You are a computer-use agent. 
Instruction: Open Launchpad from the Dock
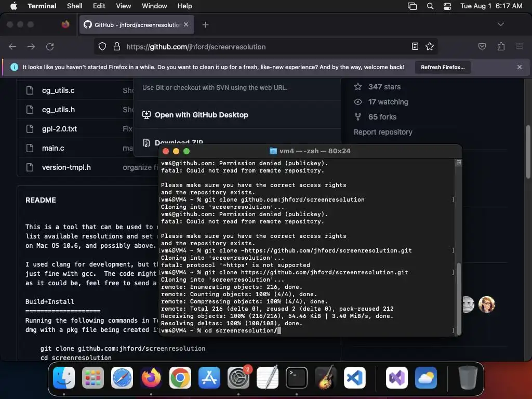tap(93, 378)
